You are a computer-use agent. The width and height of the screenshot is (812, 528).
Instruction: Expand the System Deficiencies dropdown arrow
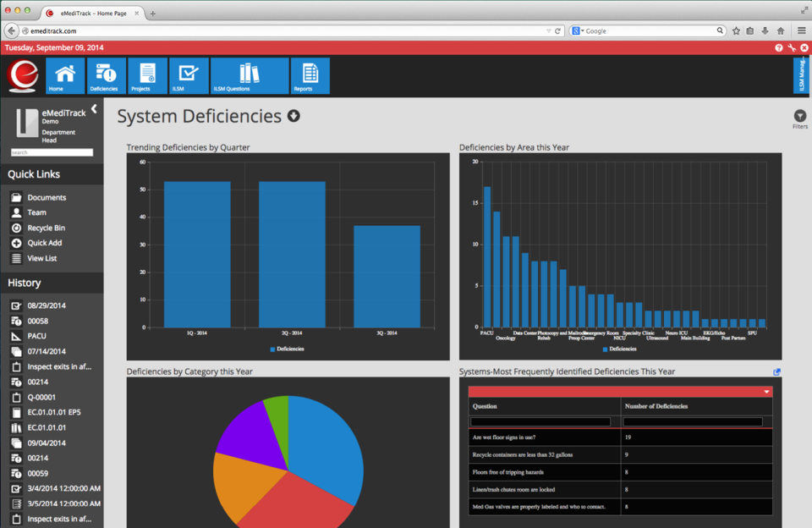[294, 116]
